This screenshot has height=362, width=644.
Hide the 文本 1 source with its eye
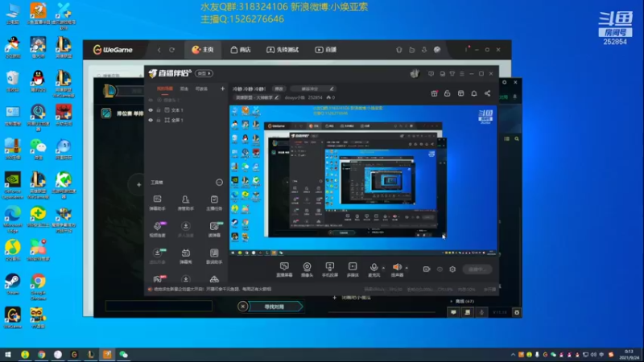(151, 110)
